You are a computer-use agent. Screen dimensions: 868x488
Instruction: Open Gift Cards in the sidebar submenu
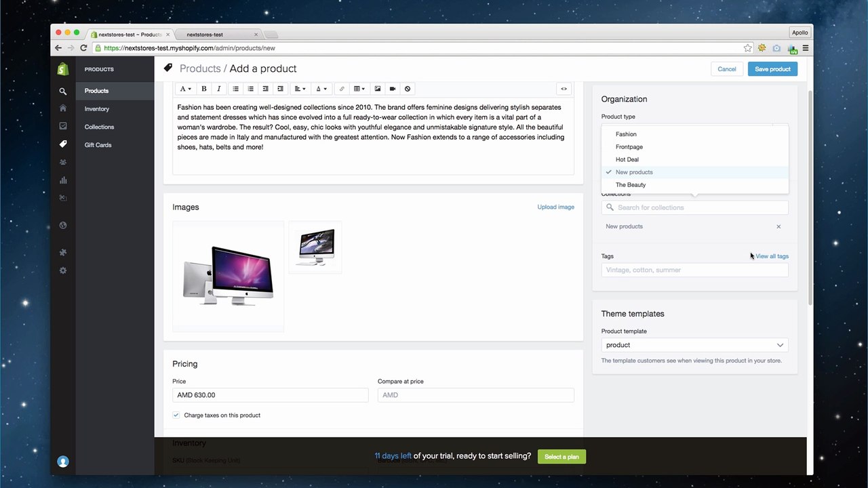[98, 145]
